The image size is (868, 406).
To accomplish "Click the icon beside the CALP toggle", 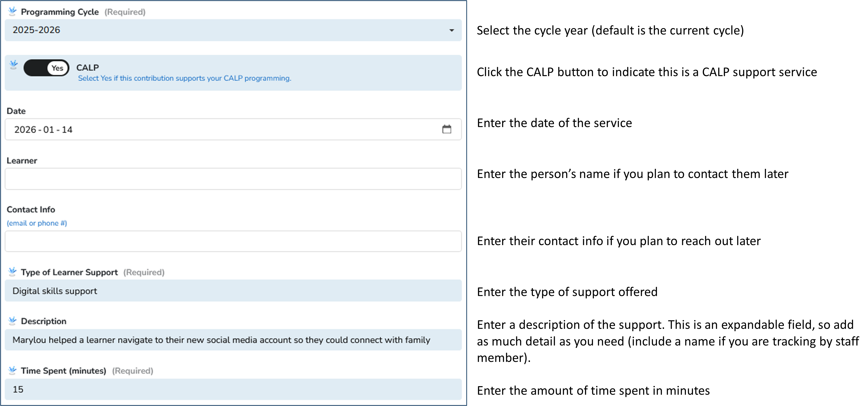I will coord(13,64).
